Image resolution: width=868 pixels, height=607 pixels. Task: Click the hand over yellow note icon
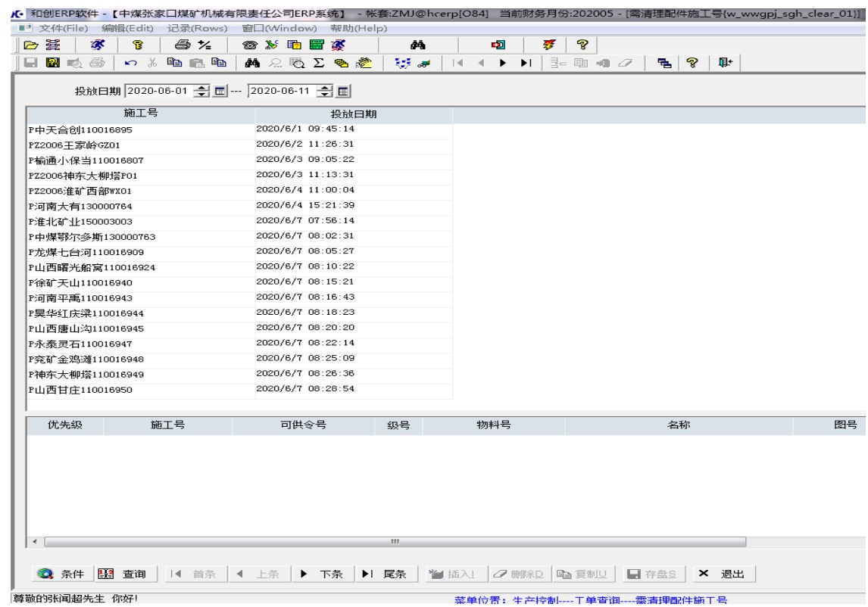pyautogui.click(x=364, y=63)
